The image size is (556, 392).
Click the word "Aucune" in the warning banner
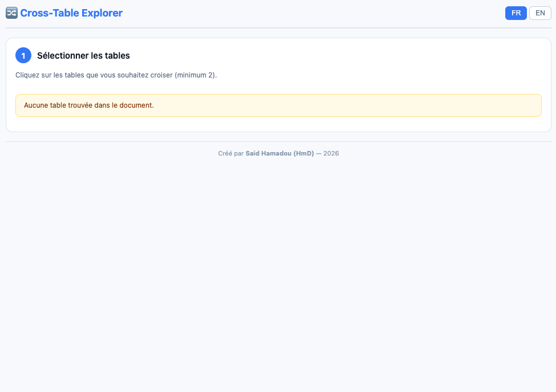point(36,105)
